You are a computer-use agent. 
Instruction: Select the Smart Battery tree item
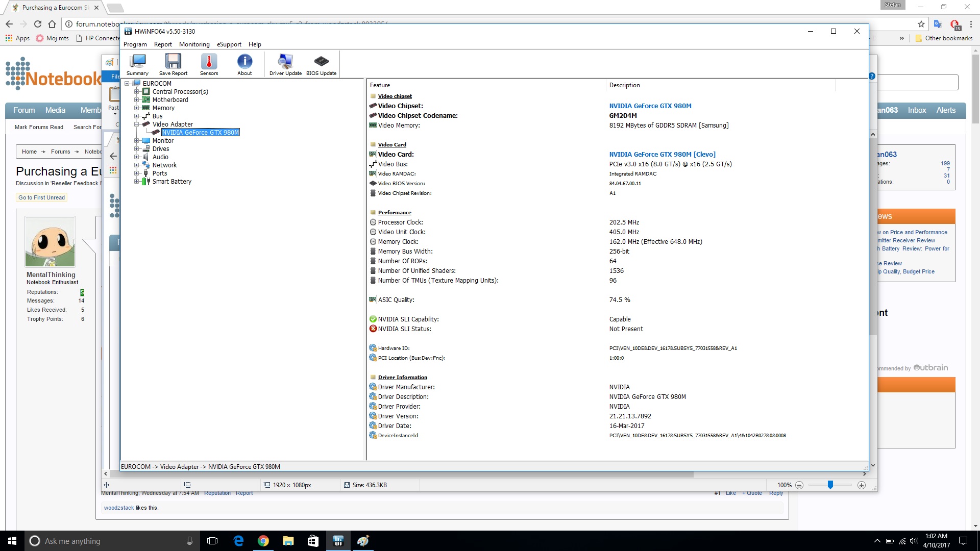[x=171, y=182]
